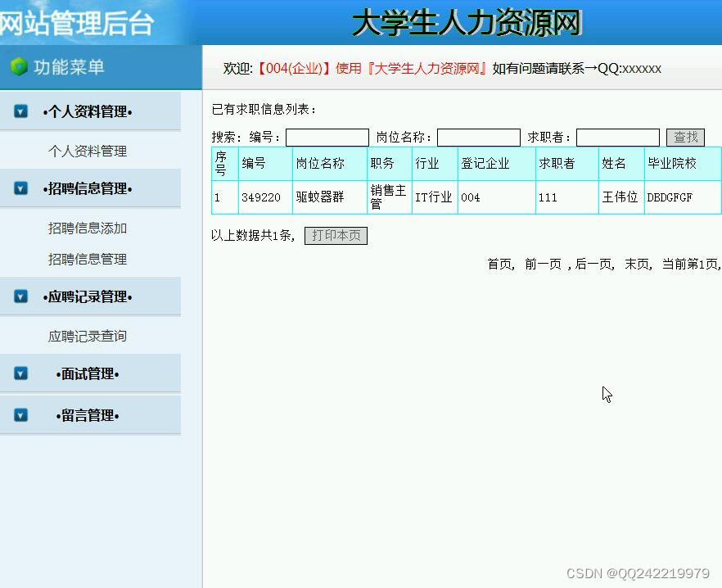Viewport: 722px width, 588px height.
Task: Click 序号 column header
Action: (x=225, y=164)
